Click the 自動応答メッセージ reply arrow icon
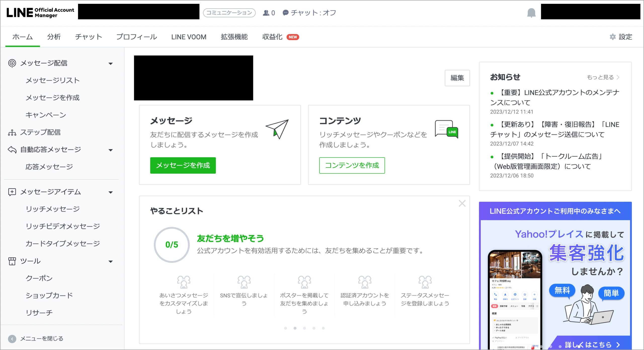This screenshot has width=644, height=350. pyautogui.click(x=12, y=150)
